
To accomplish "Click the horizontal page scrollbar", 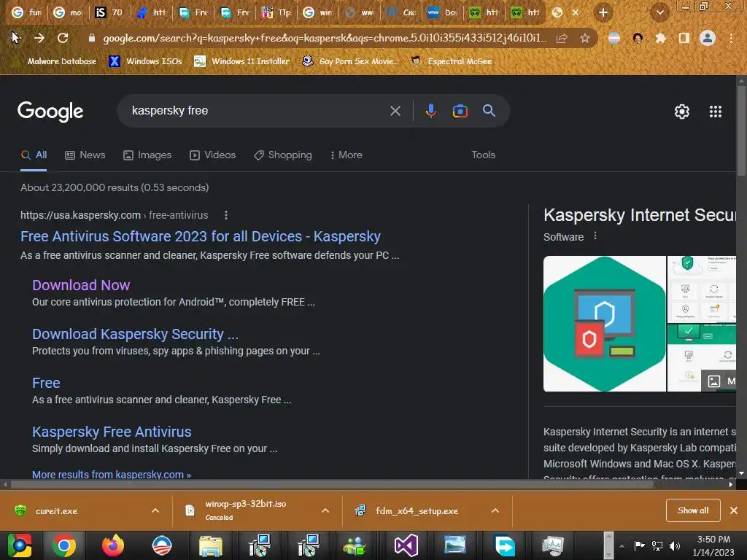I will (x=332, y=485).
